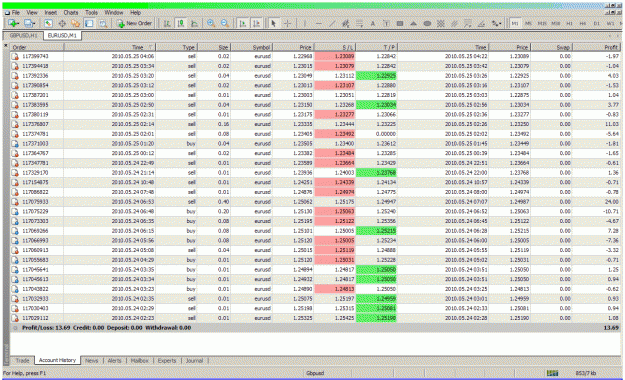Open the Profiles toolbar icon

pyautogui.click(x=28, y=24)
